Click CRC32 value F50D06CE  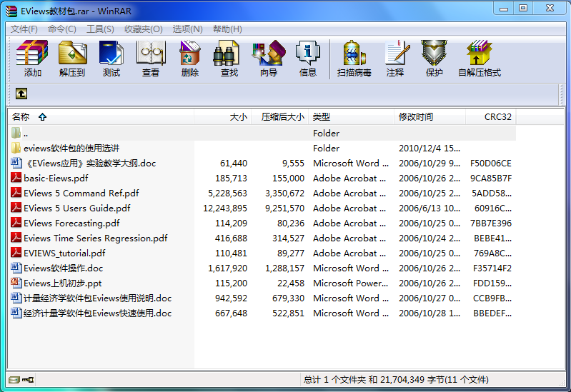coord(490,164)
